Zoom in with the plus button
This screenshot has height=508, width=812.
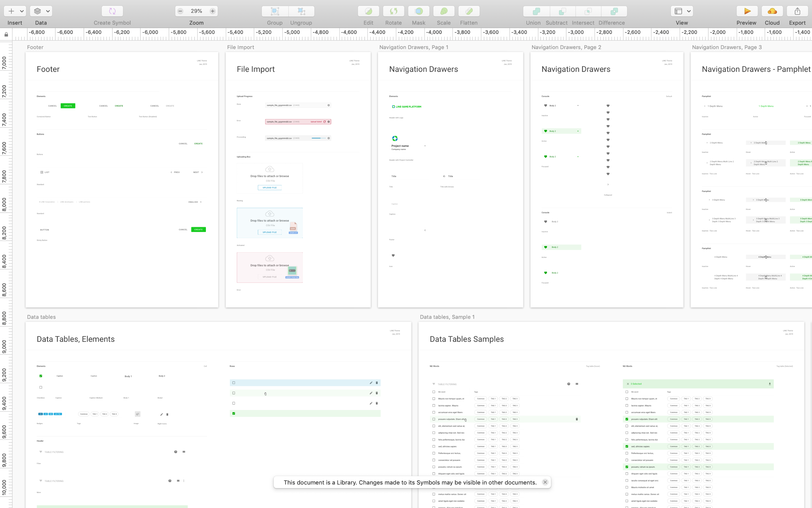(212, 11)
